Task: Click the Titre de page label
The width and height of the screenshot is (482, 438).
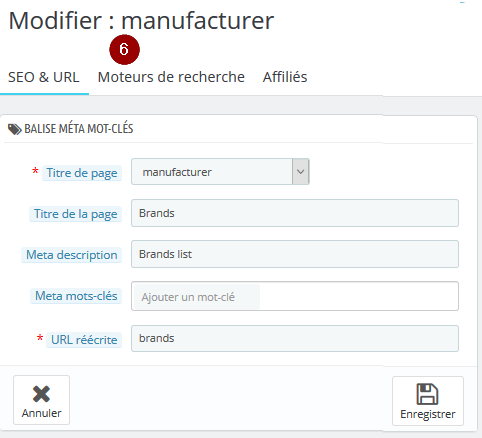Action: pyautogui.click(x=82, y=173)
